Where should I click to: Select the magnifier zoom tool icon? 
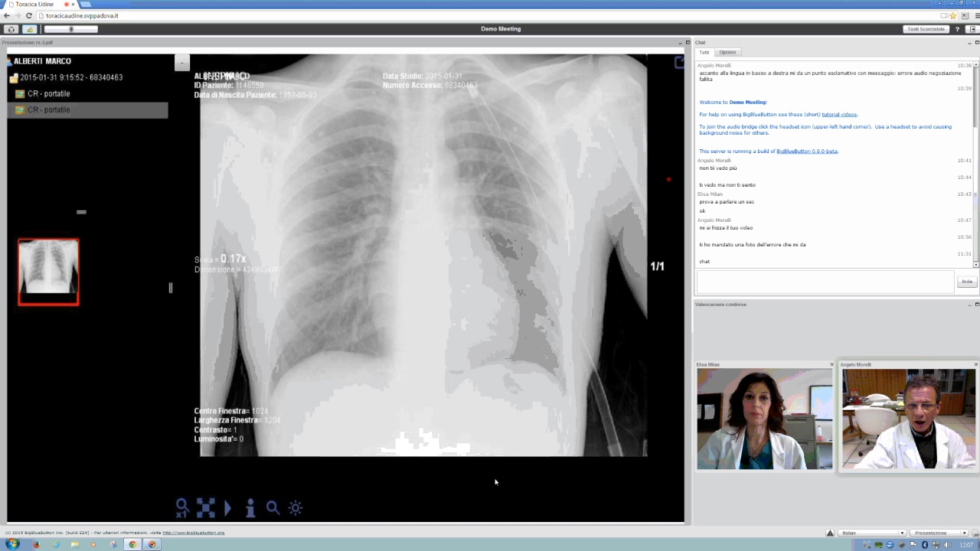click(273, 507)
